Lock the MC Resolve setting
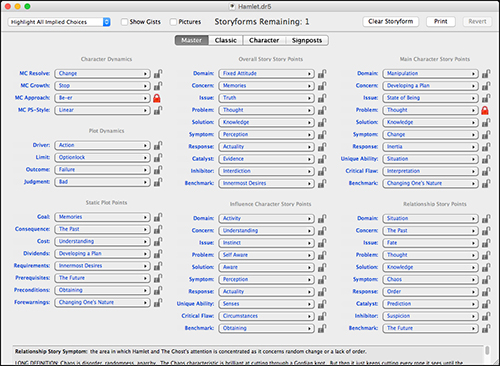 [158, 73]
